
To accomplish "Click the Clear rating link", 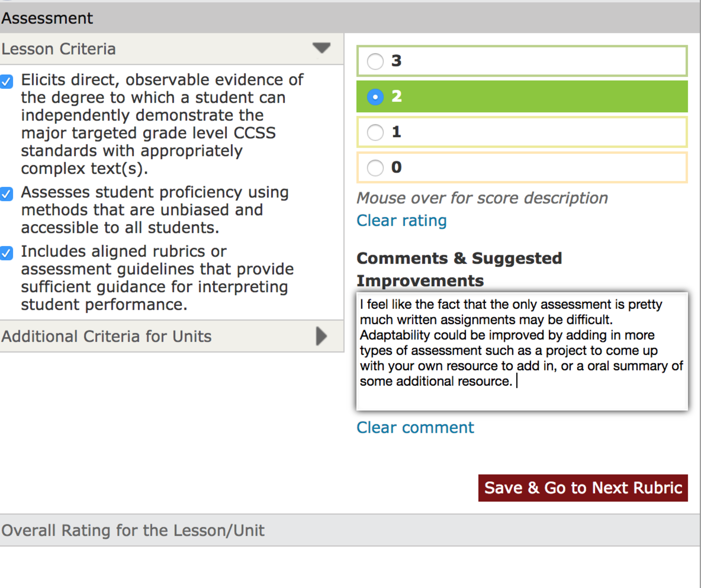I will 402,221.
